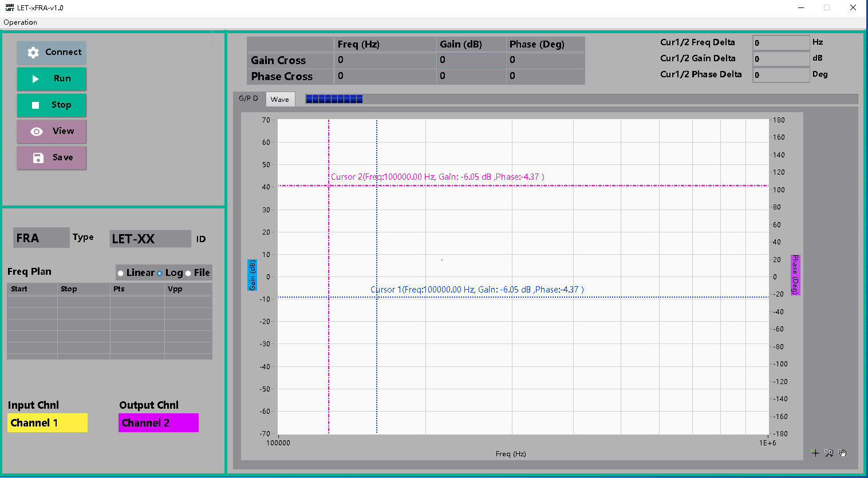Switch to the G/P D tab
This screenshot has height=478, width=868.
click(248, 98)
